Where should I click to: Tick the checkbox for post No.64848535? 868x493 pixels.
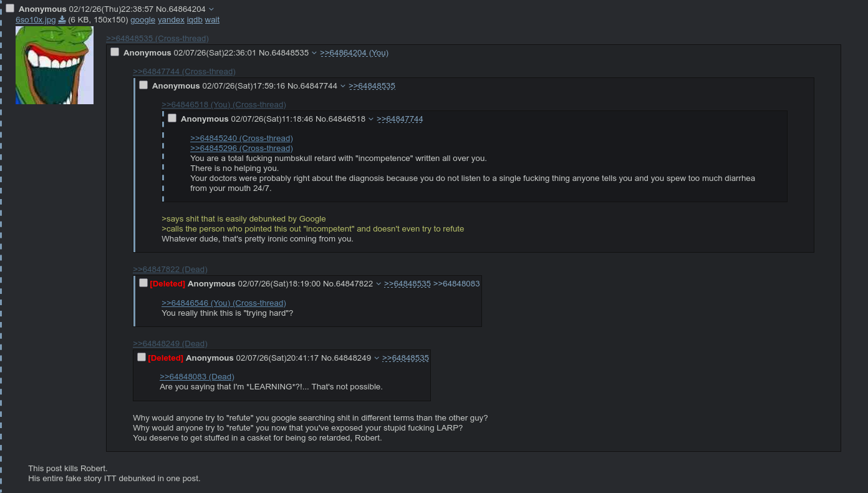115,52
